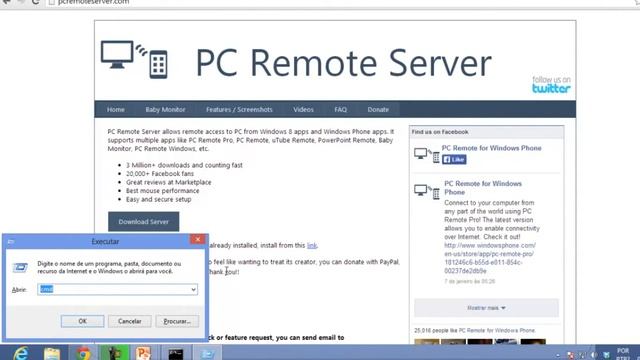Click Procurar... in the Executar dialog

point(177,321)
